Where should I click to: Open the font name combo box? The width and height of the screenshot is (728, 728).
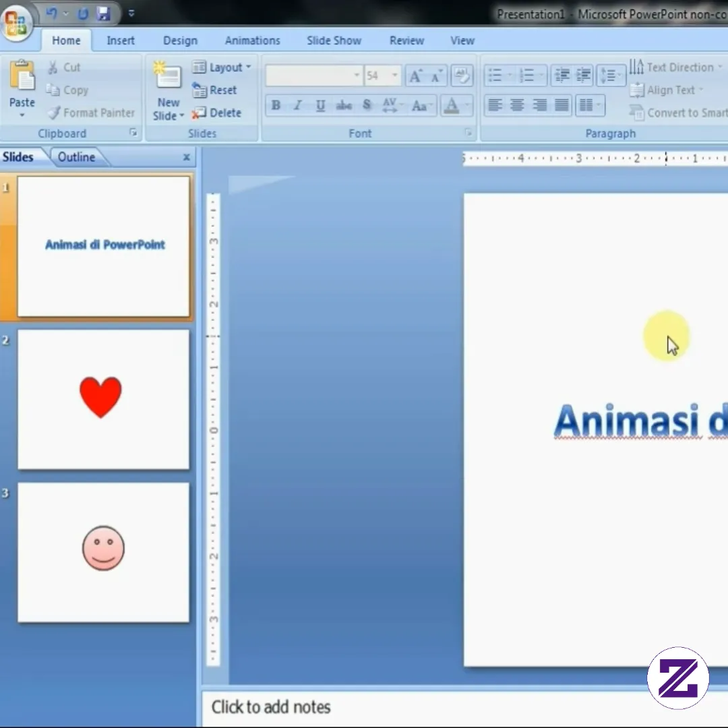click(x=313, y=75)
